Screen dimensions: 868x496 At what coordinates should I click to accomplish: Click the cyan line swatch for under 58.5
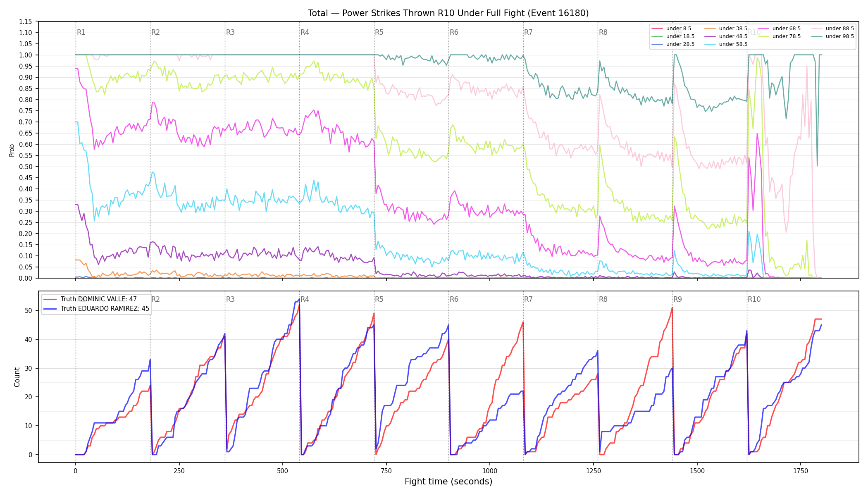[710, 44]
